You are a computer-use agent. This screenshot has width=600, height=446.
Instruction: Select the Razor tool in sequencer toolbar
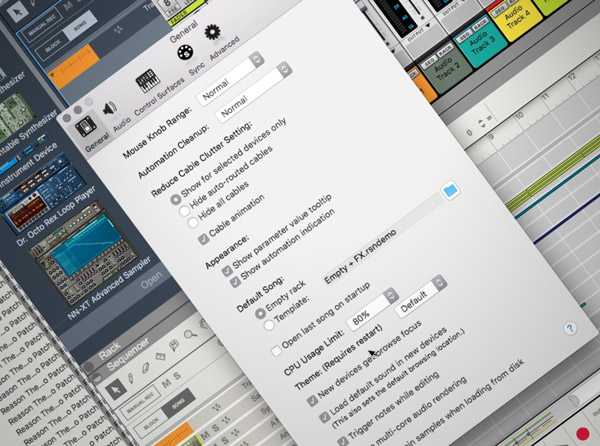coord(160,356)
